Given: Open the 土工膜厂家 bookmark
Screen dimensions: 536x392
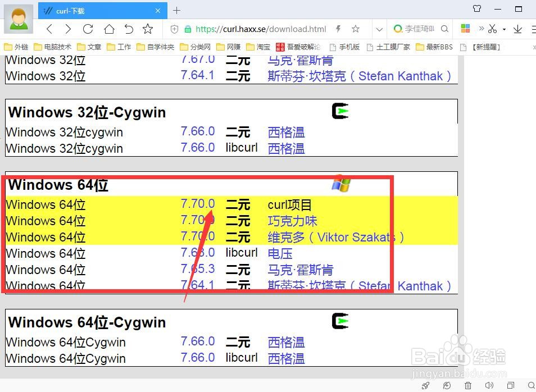Looking at the screenshot, I should [388, 47].
